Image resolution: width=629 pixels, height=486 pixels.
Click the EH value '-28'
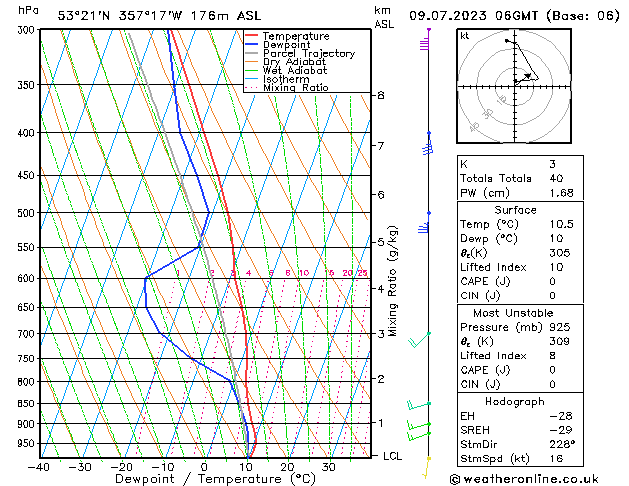click(x=560, y=416)
